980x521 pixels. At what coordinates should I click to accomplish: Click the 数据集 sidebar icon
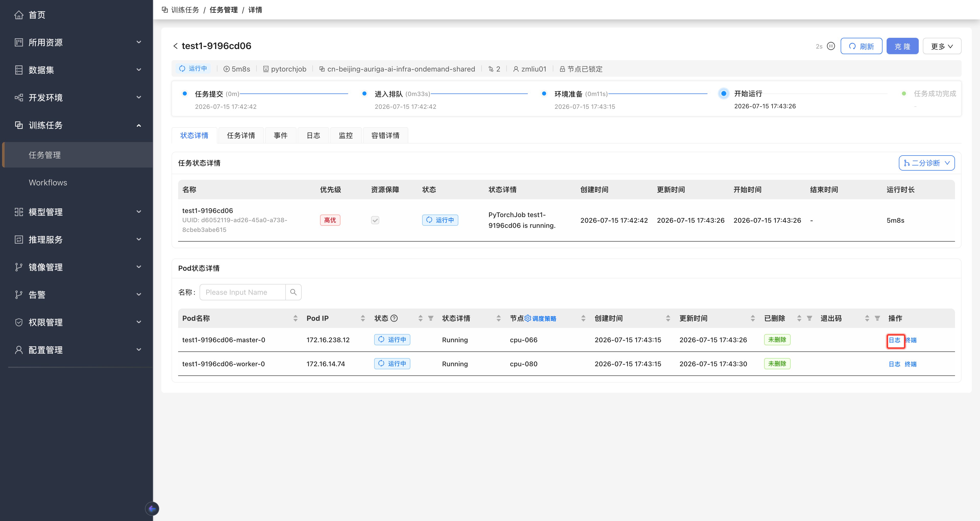coord(19,70)
